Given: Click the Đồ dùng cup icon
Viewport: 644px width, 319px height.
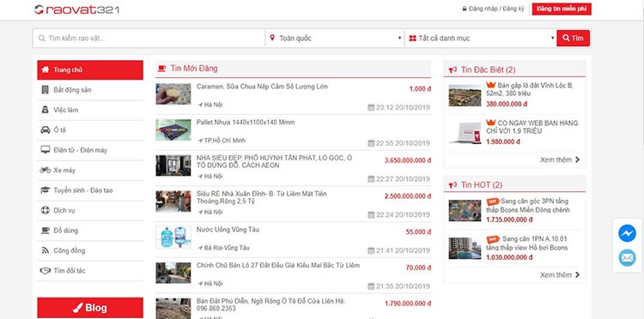Looking at the screenshot, I should click(46, 231).
